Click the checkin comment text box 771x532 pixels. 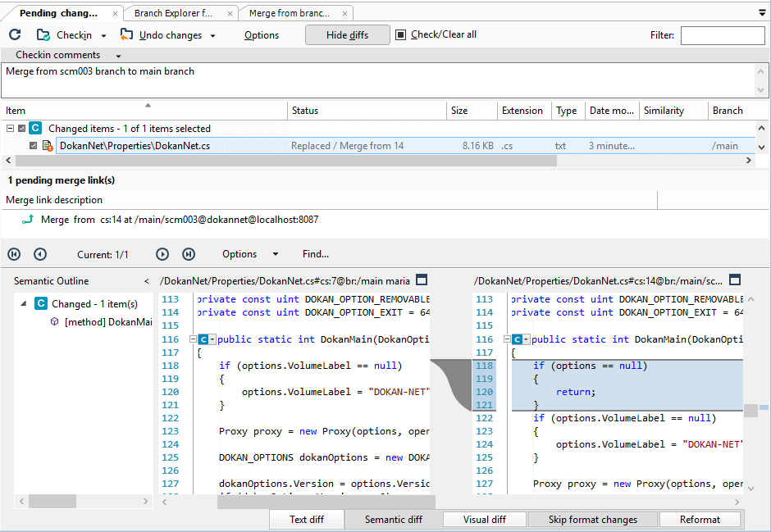[x=379, y=80]
